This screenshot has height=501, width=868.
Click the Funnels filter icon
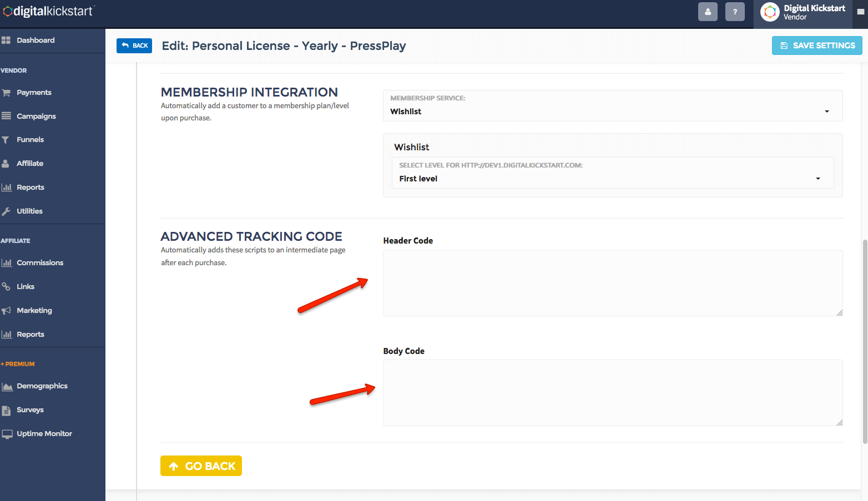point(6,140)
